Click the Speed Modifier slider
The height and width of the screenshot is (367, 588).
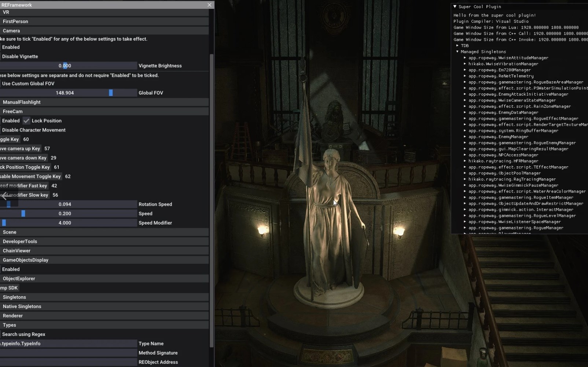point(68,223)
